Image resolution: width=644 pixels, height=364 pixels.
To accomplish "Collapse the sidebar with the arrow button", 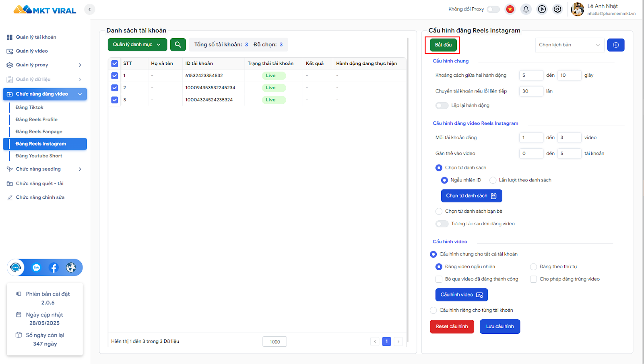I will (90, 9).
